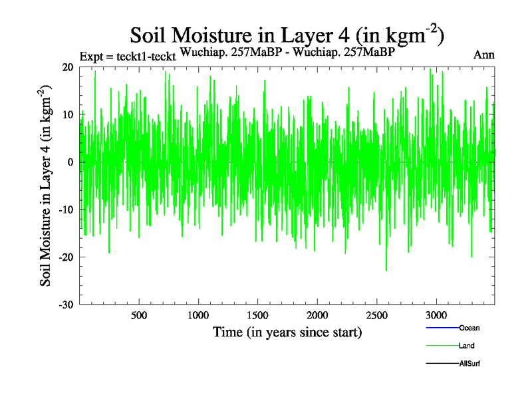This screenshot has height=399, width=532.
Task: Click the Ann label at top right
Action: pos(483,55)
